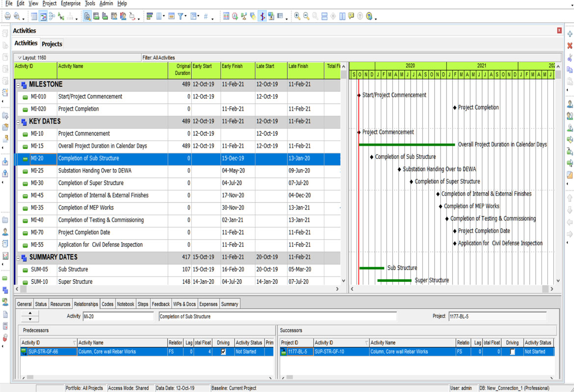Switch to the General details tab
Screen dimensions: 574x392
coord(24,304)
